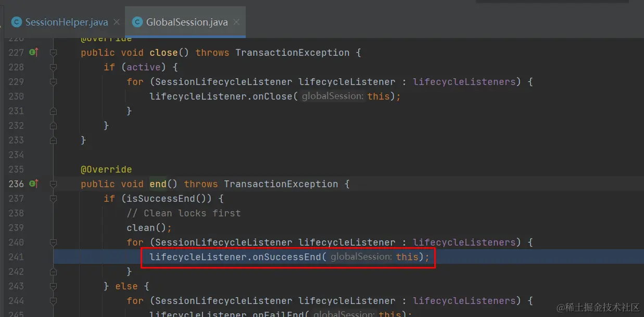
Task: Collapse the if (isSuccessEnd()) block at line 237
Action: tap(53, 199)
